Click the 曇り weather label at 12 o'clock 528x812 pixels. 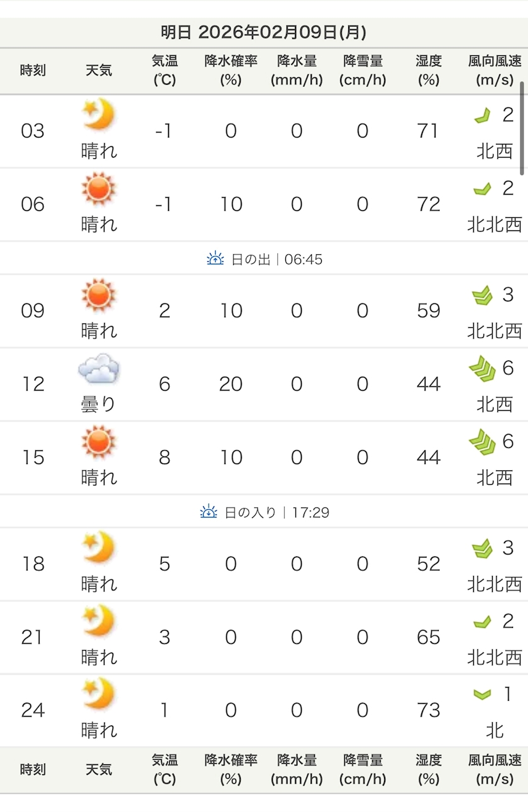pyautogui.click(x=99, y=404)
